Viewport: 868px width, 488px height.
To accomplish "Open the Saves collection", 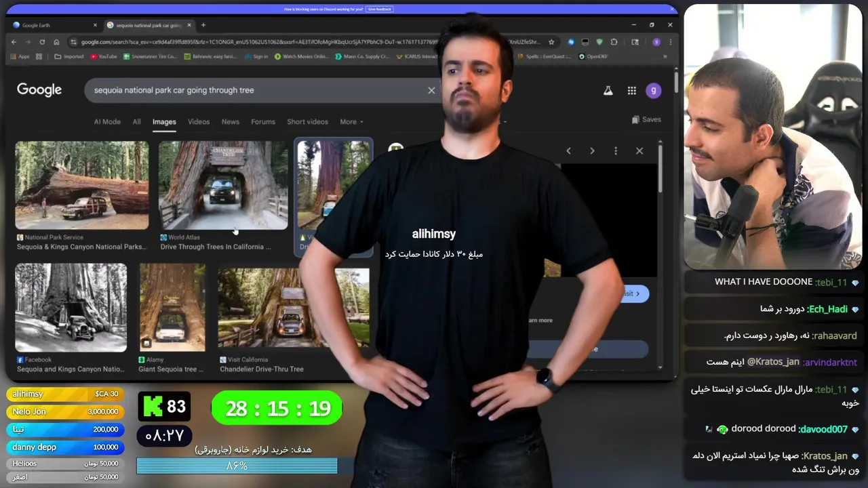I will [x=646, y=119].
